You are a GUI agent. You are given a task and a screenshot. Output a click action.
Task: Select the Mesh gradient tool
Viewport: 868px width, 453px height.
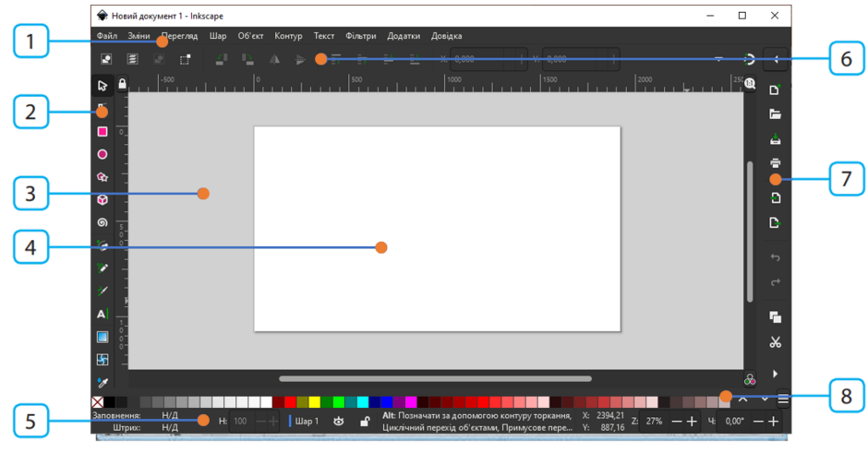[102, 360]
